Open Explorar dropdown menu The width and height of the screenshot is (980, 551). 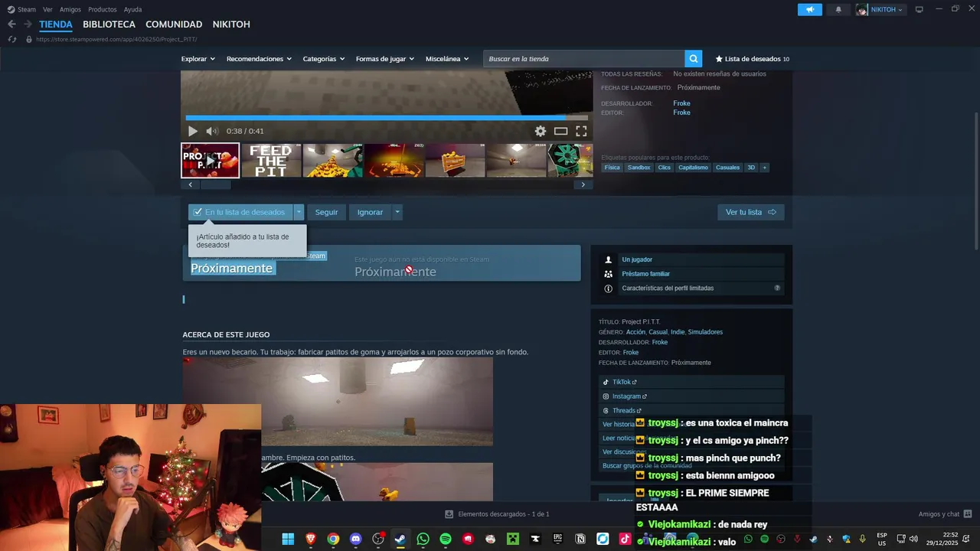[x=198, y=59]
